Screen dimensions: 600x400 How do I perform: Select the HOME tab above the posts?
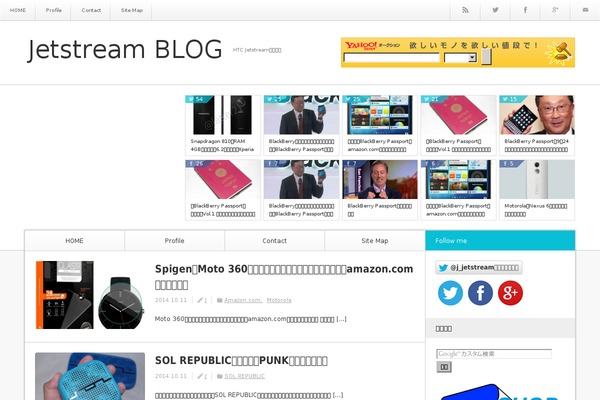click(74, 241)
